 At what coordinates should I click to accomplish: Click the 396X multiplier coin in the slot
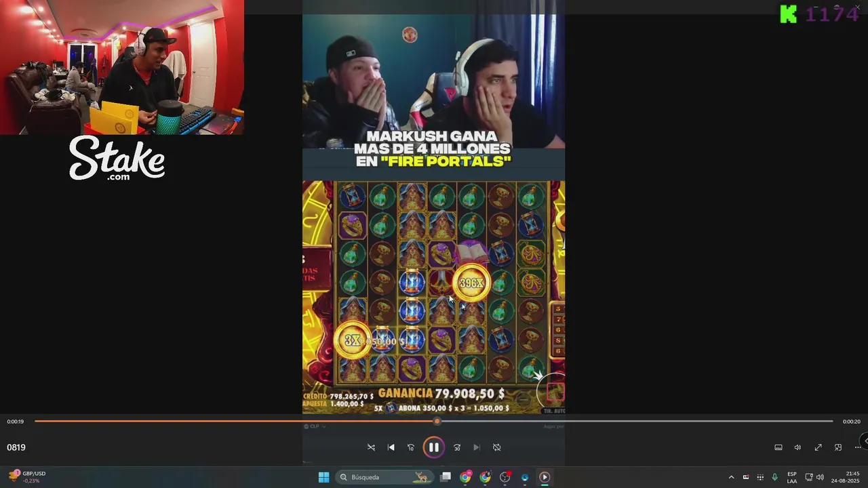click(x=471, y=283)
